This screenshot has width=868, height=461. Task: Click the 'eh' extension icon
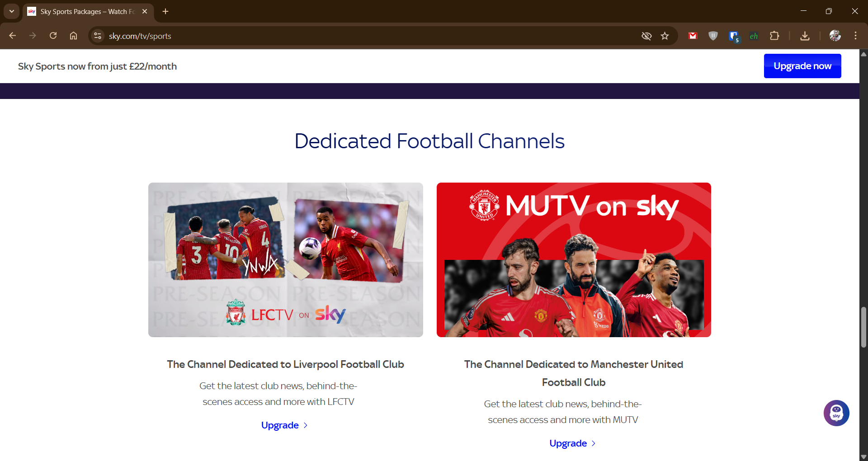(x=754, y=36)
